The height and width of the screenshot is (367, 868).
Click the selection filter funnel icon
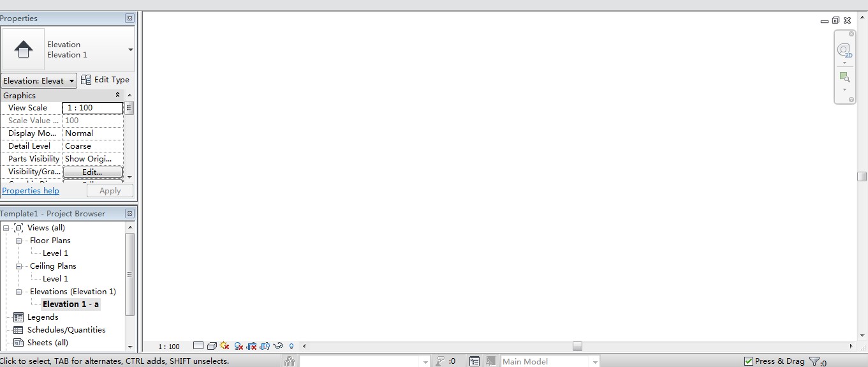[814, 362]
